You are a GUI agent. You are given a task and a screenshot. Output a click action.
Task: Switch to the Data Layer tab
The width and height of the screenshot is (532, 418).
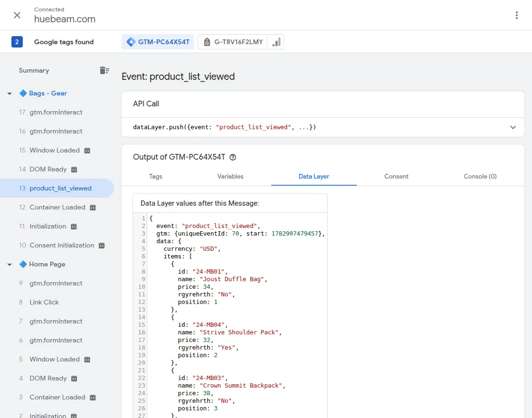point(314,176)
